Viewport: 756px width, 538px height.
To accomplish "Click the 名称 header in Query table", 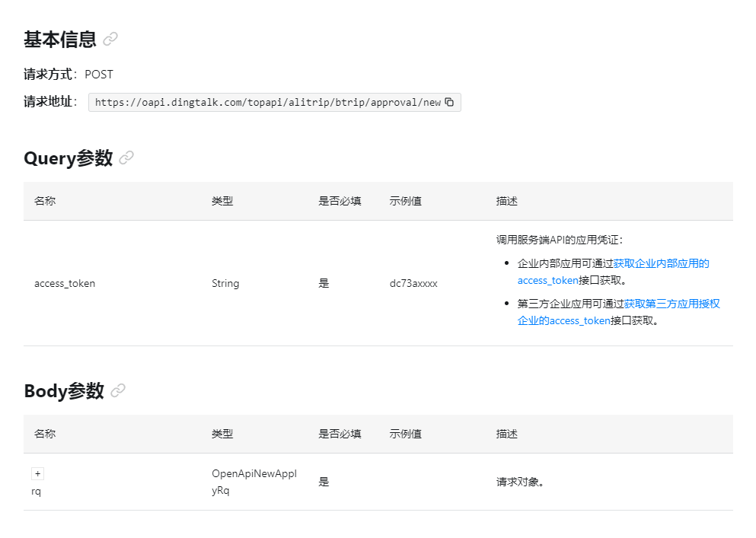I will tap(45, 201).
